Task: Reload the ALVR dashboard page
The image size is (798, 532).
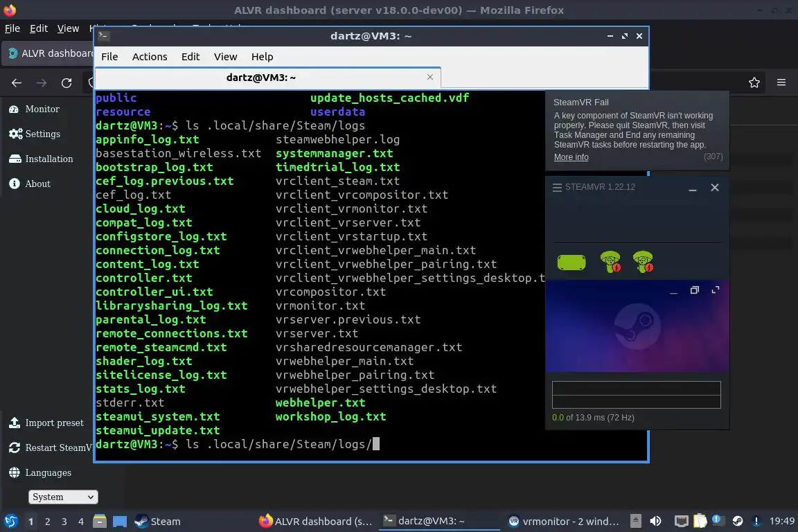Action: (66, 82)
